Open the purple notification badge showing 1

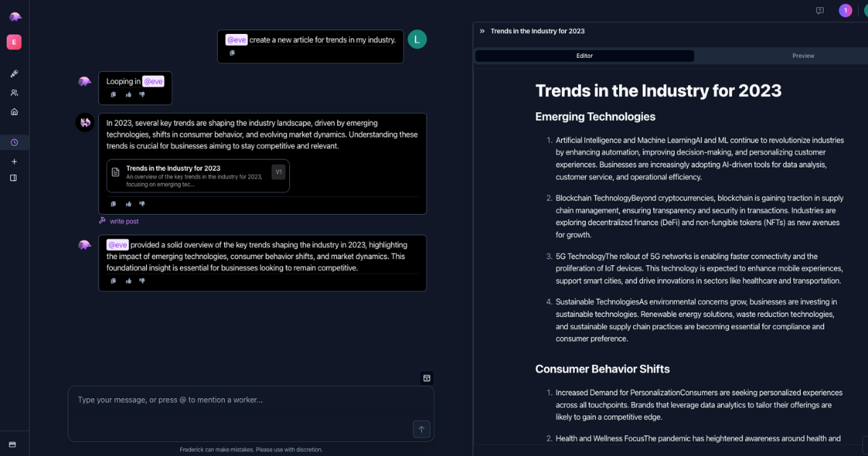(846, 11)
